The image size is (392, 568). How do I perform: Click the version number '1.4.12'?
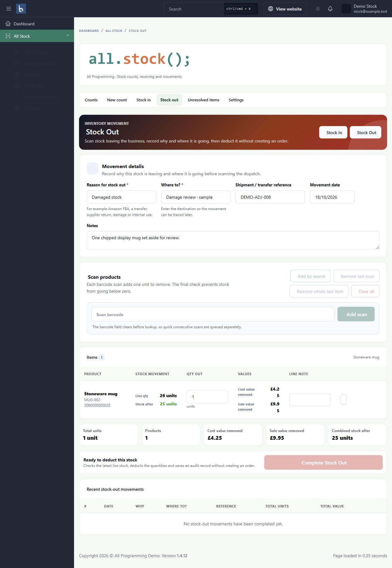click(x=182, y=556)
